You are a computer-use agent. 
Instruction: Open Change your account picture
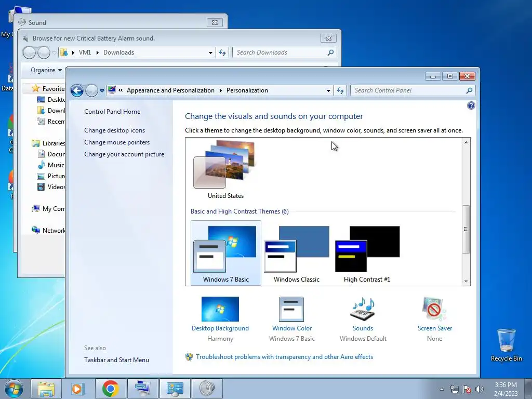(124, 154)
